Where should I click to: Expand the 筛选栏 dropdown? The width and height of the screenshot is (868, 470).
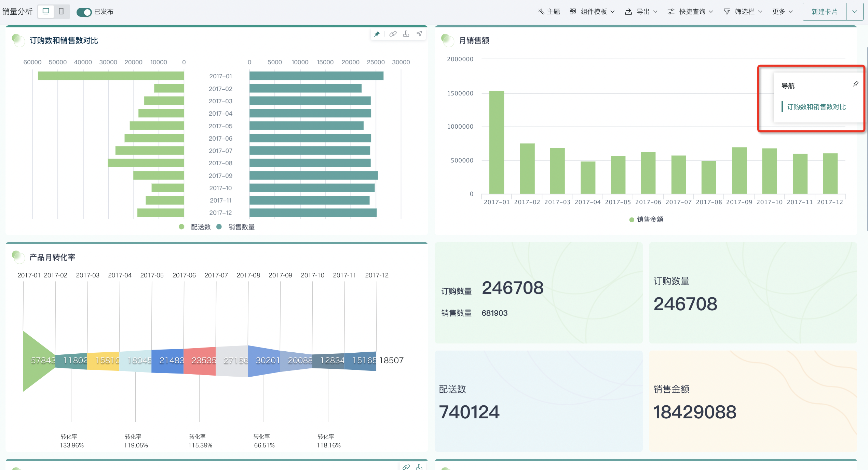tap(743, 12)
